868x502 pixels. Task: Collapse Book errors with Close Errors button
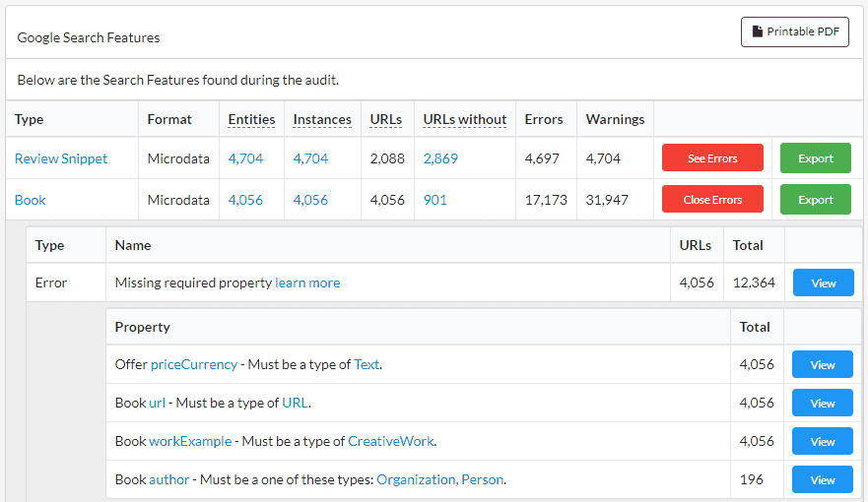point(711,200)
